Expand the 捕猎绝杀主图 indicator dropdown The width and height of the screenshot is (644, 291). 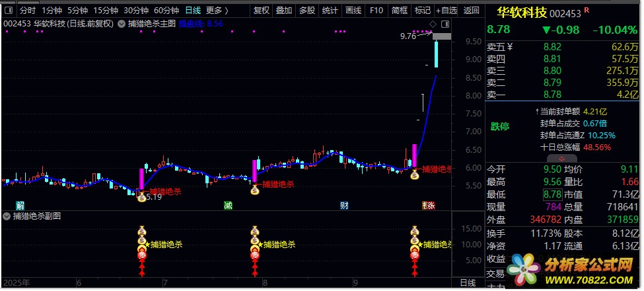point(122,24)
